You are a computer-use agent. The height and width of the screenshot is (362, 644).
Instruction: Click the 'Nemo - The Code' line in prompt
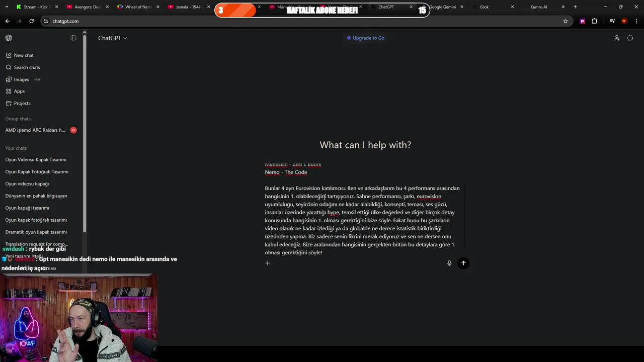[286, 172]
